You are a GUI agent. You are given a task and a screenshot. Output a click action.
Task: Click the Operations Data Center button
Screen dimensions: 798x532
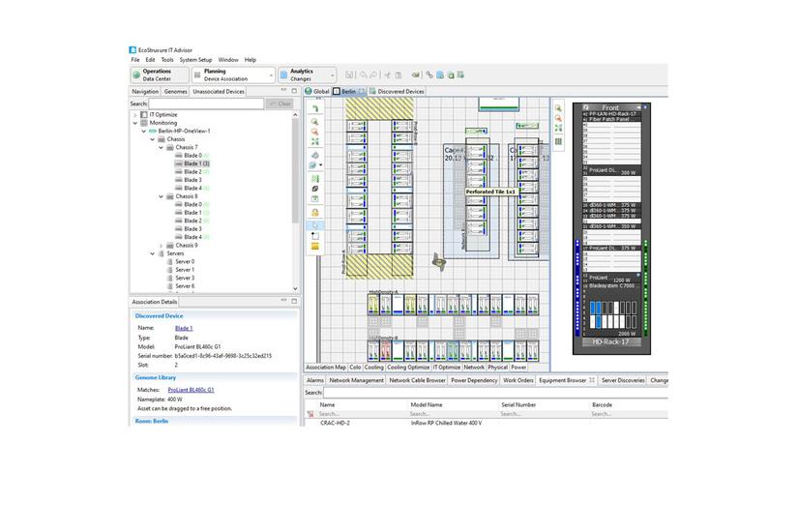(160, 74)
